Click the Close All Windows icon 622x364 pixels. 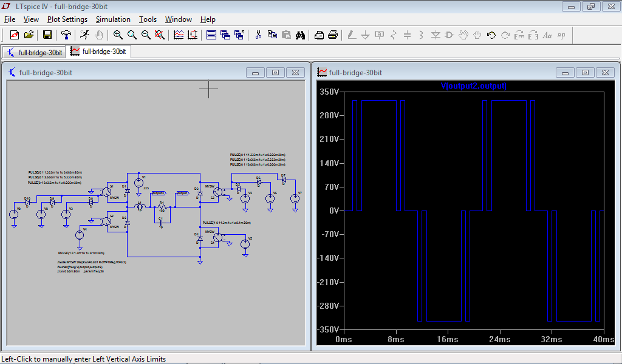point(239,35)
